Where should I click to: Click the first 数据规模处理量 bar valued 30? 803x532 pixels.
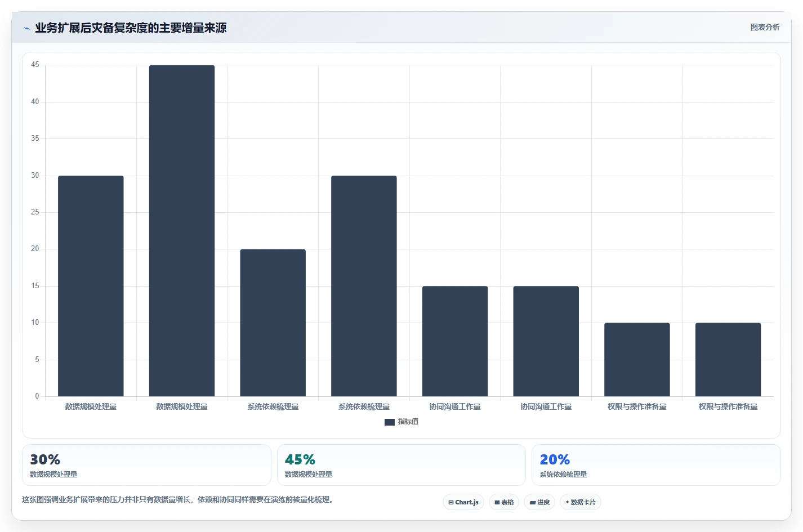click(x=91, y=286)
